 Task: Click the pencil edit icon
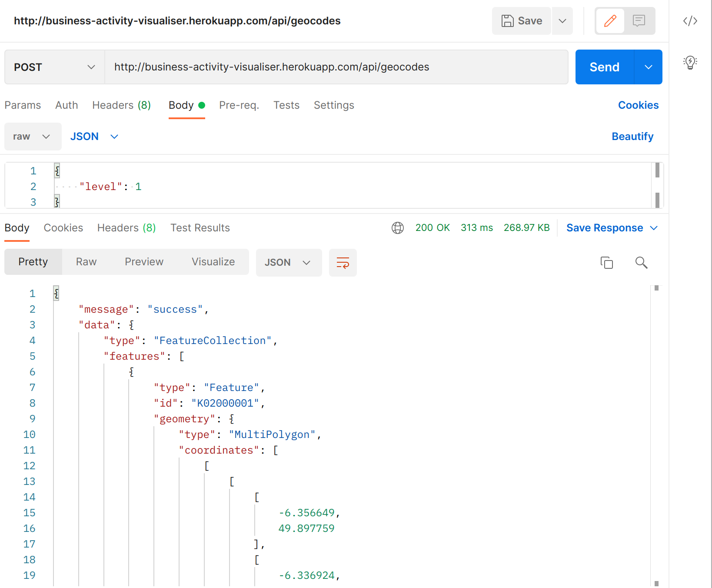pos(610,21)
